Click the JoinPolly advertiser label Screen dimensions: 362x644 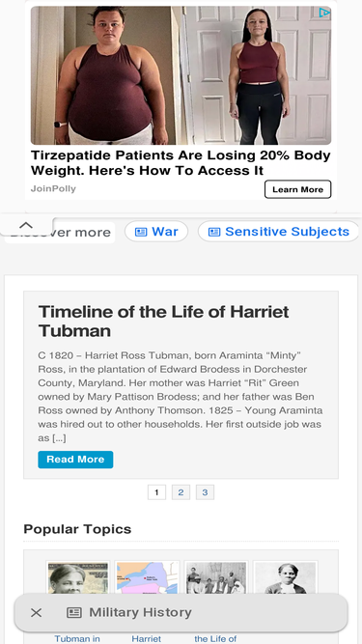pos(53,189)
